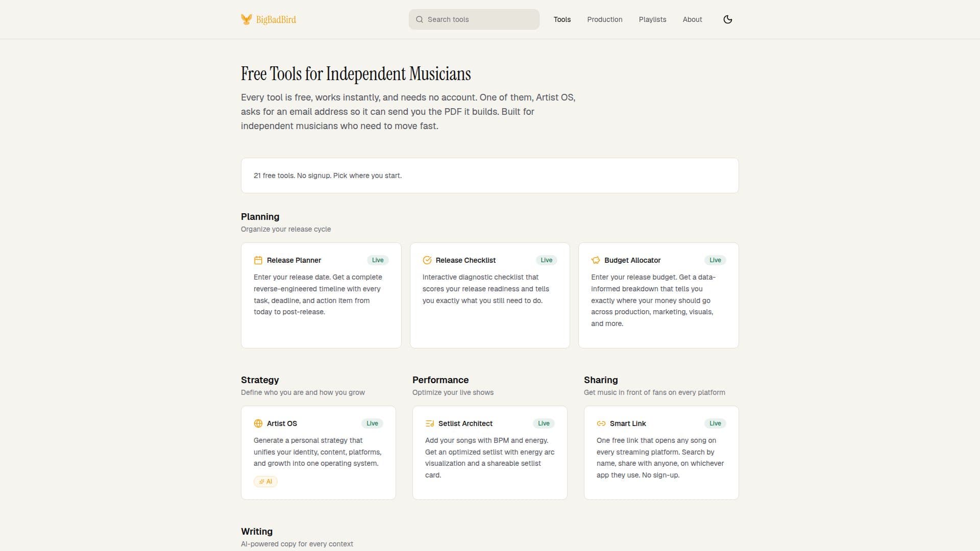Click the BigBadBird brand name text
The width and height of the screenshot is (980, 551).
tap(276, 20)
